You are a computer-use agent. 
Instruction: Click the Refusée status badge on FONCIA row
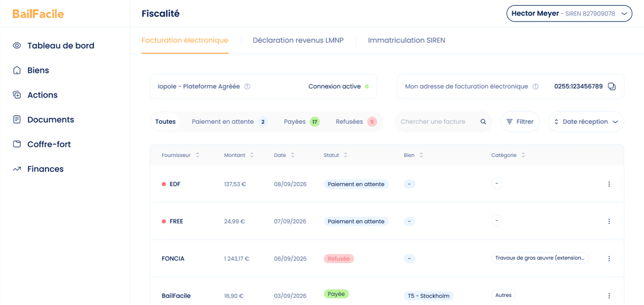(339, 258)
